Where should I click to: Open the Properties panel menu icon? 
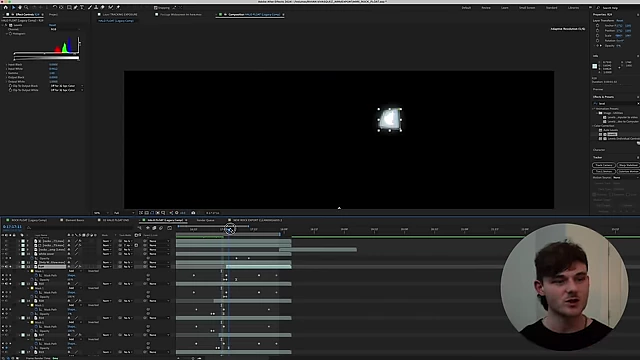click(x=638, y=15)
